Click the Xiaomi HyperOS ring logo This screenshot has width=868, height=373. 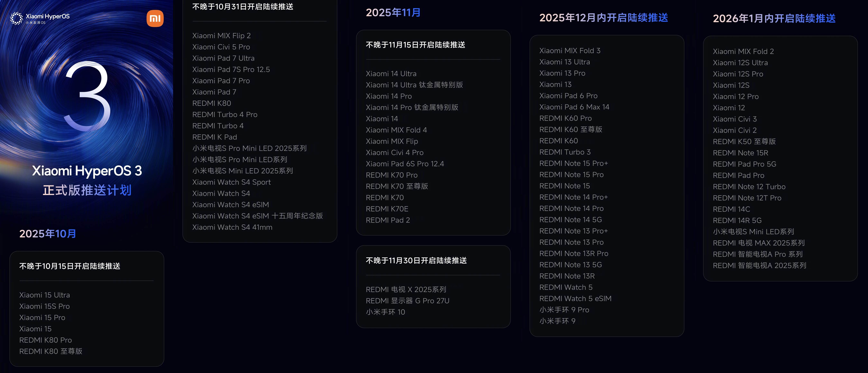tap(16, 19)
